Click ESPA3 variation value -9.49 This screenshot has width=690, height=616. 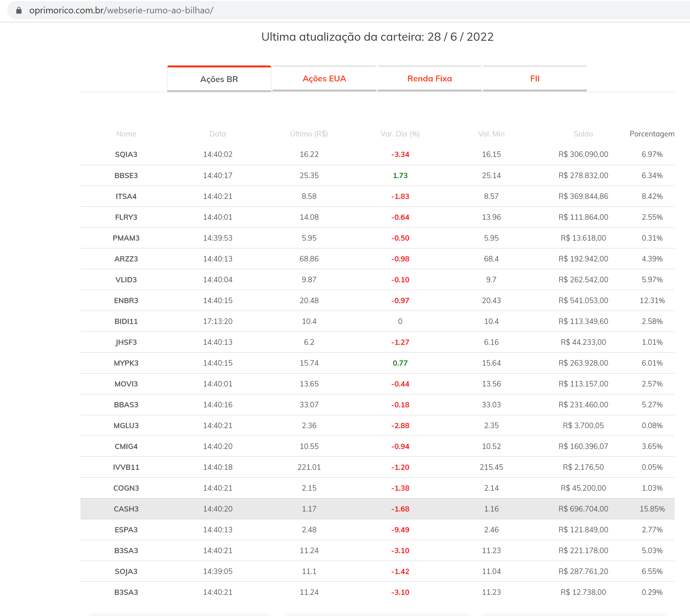pyautogui.click(x=400, y=530)
